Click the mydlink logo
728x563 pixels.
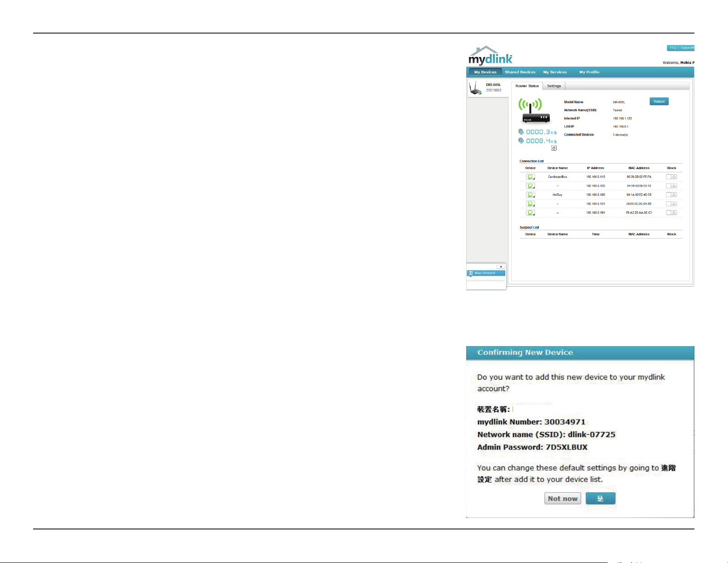(490, 56)
